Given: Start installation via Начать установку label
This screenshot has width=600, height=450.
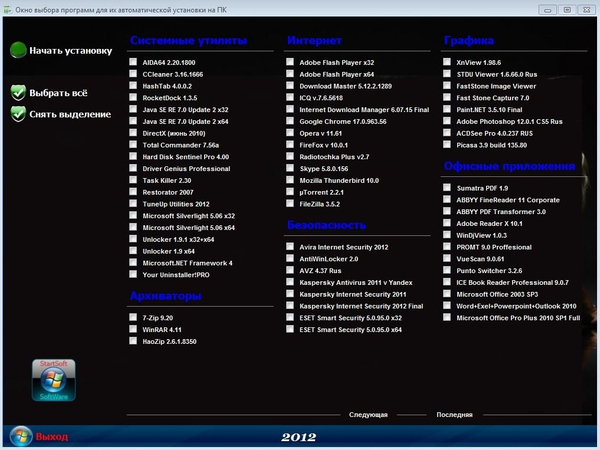Looking at the screenshot, I should point(71,51).
